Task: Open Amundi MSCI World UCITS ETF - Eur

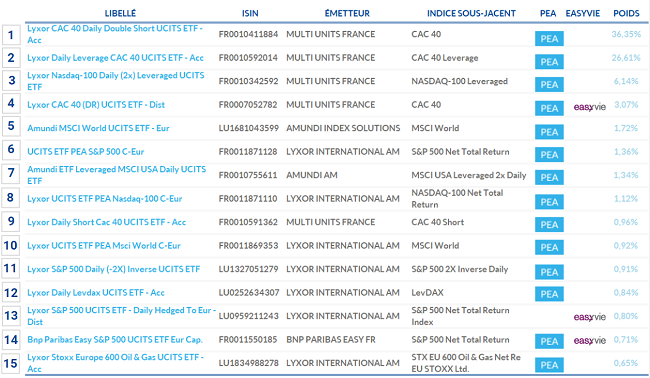Action: pyautogui.click(x=98, y=128)
